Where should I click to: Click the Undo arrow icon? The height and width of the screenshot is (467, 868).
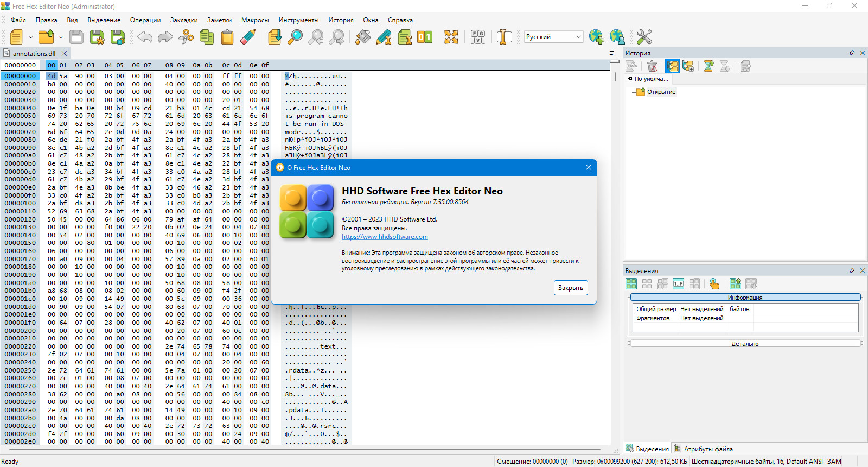(x=145, y=37)
